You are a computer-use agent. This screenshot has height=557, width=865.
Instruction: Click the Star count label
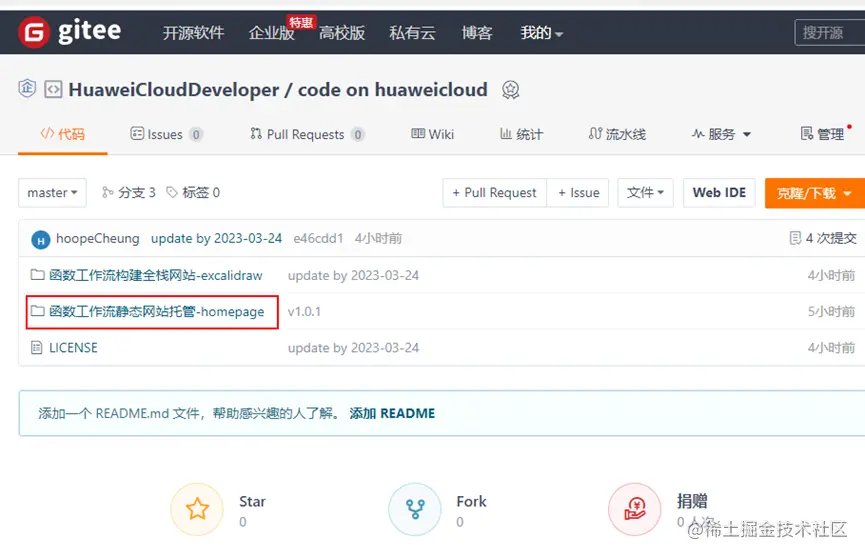point(243,522)
